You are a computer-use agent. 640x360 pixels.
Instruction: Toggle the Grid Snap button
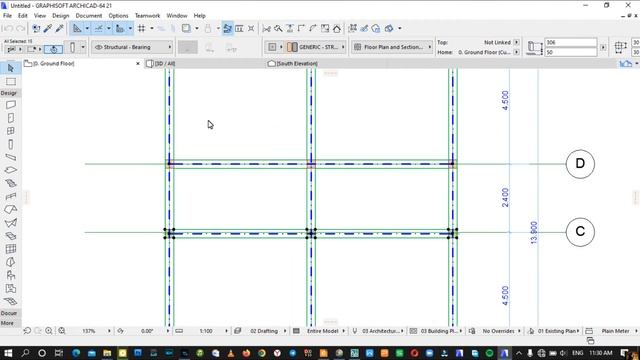(x=142, y=29)
